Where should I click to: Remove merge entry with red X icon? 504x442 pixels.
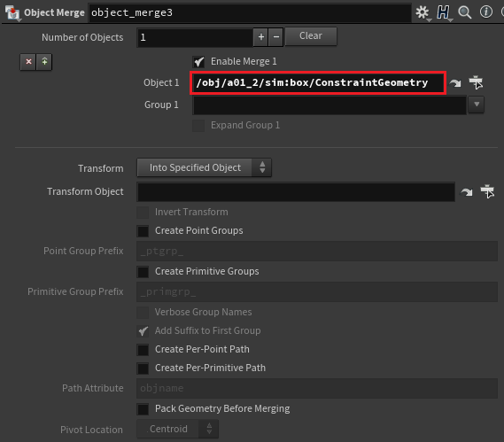pyautogui.click(x=28, y=62)
